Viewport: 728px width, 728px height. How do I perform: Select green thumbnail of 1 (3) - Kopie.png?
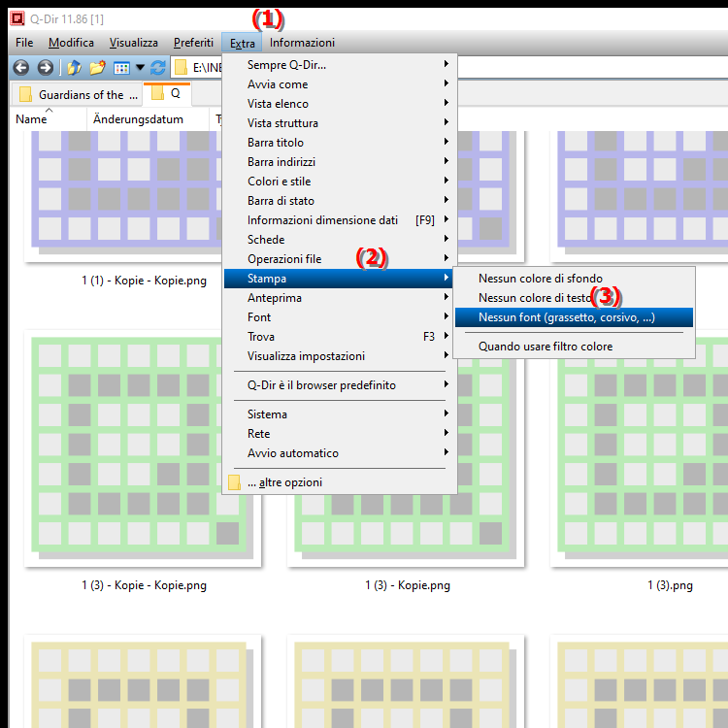(406, 530)
